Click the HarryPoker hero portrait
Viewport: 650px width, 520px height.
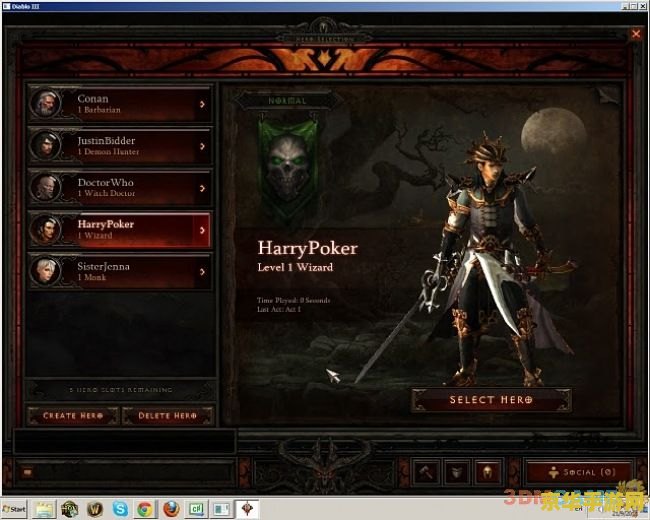point(45,229)
